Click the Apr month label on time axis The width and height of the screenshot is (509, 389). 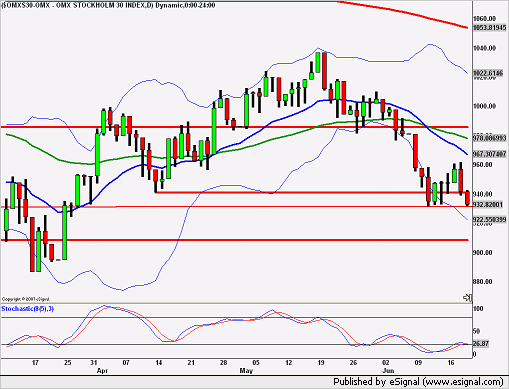(x=102, y=371)
